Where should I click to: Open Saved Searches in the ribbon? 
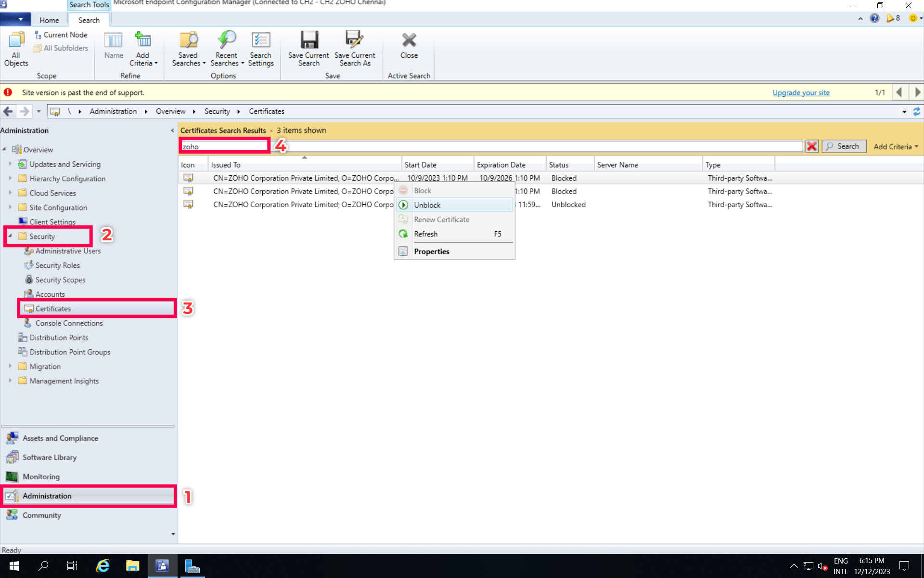point(188,48)
